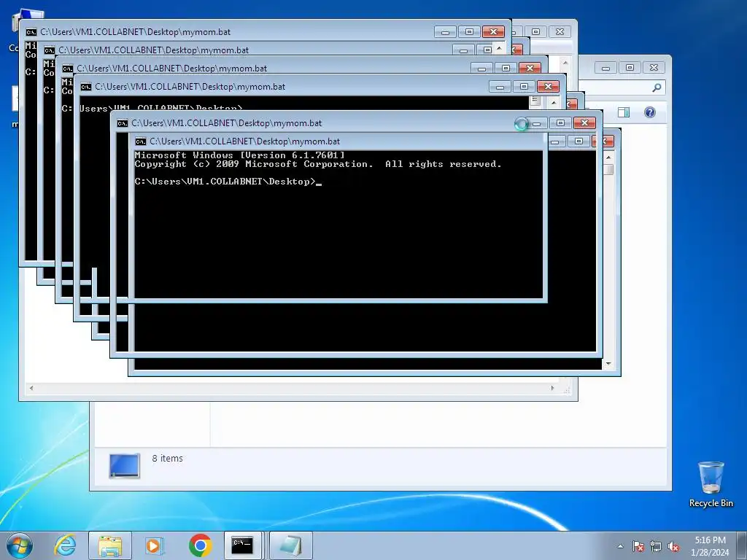Viewport: 747px width, 560px height.
Task: Click the Show Desktop strip beside the clock
Action: tap(743, 545)
